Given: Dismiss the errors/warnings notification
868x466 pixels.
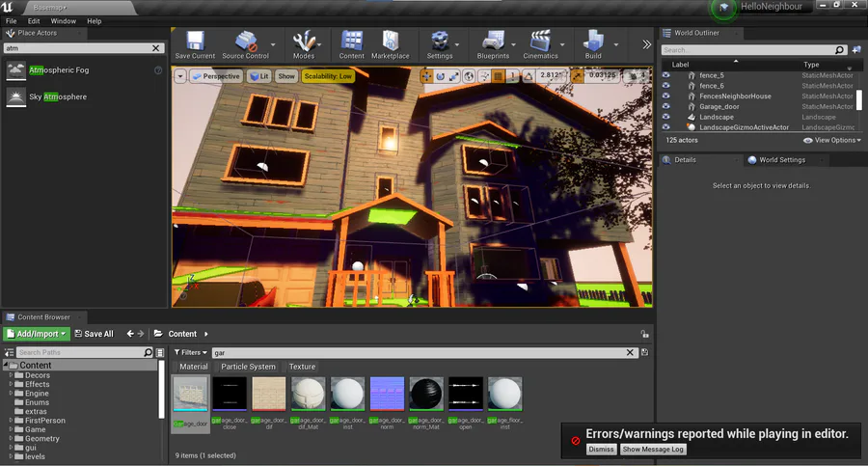Looking at the screenshot, I should [x=601, y=450].
